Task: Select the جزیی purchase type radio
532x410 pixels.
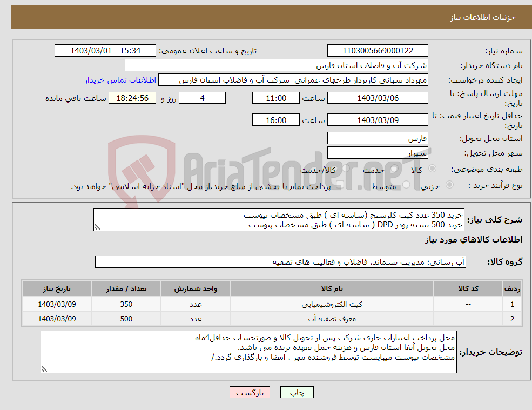Action: 449,185
